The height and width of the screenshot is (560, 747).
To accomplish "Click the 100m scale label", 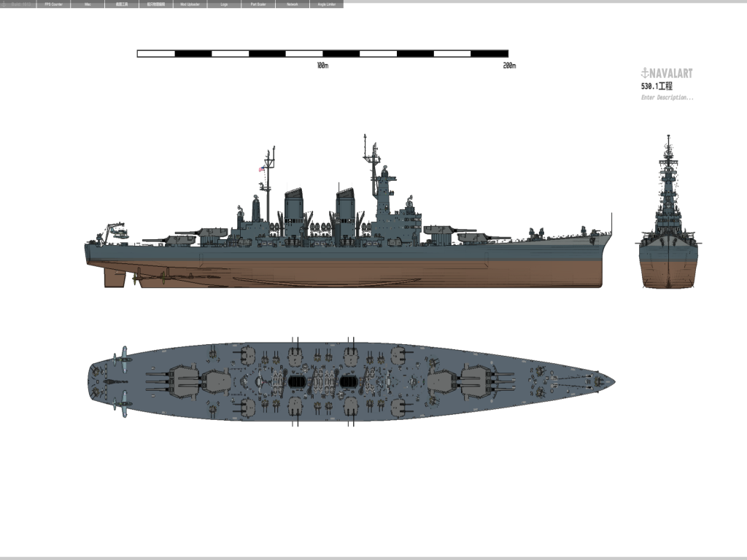I will pyautogui.click(x=322, y=65).
